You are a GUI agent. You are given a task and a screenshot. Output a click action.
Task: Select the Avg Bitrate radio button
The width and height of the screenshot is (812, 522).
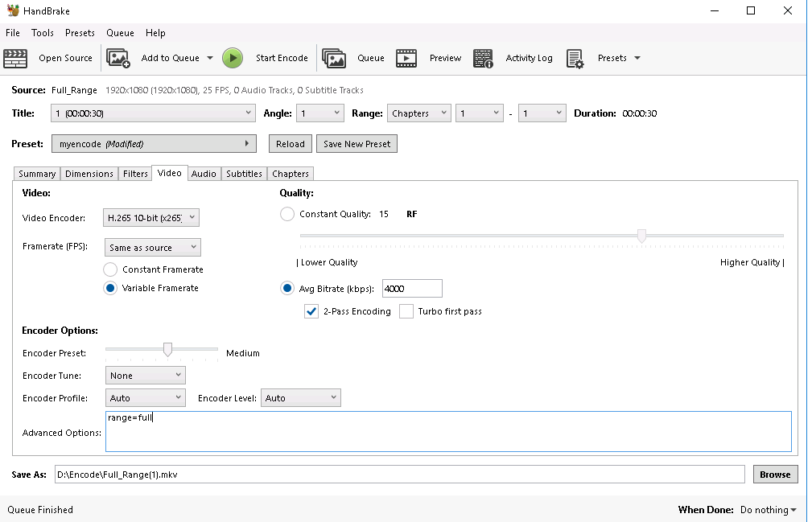point(287,288)
